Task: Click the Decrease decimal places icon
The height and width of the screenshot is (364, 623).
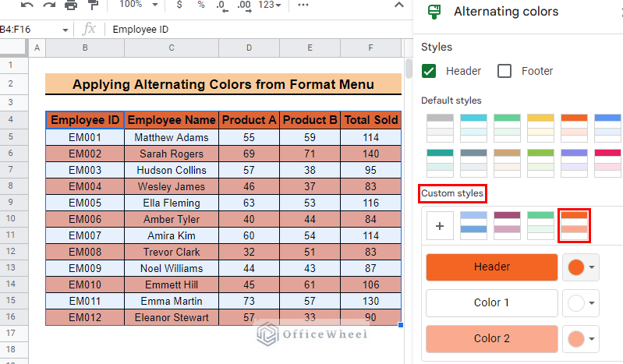Action: (222, 5)
